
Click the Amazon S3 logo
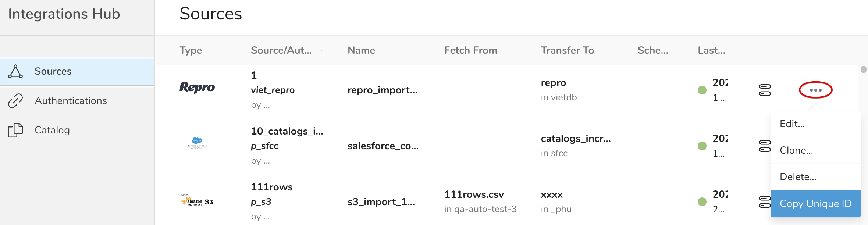(x=197, y=201)
